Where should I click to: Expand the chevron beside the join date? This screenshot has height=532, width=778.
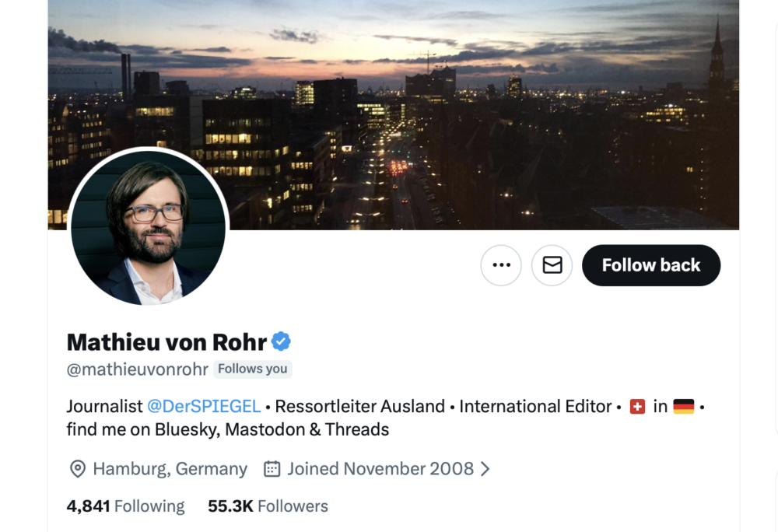[x=485, y=469]
